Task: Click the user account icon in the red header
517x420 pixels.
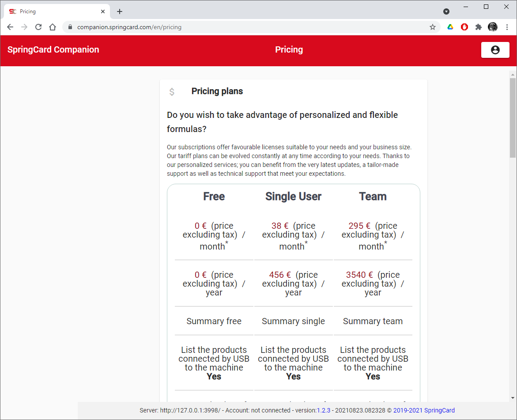Action: pyautogui.click(x=495, y=49)
